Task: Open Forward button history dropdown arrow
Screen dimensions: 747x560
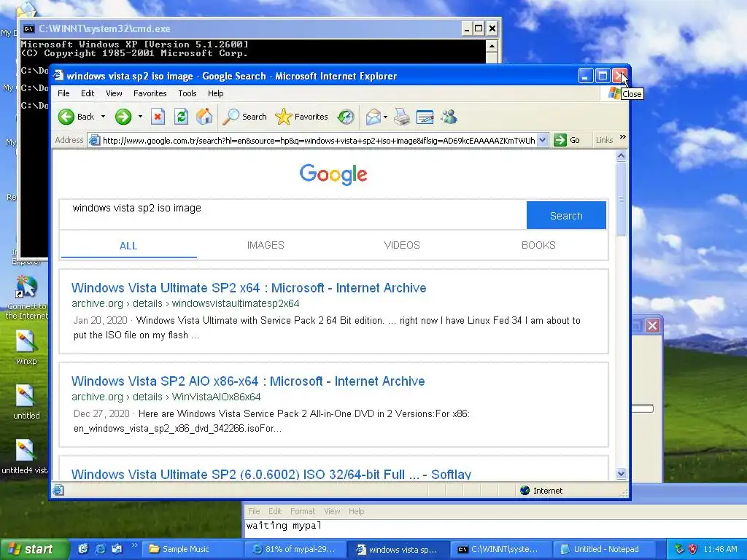Action: click(x=140, y=117)
